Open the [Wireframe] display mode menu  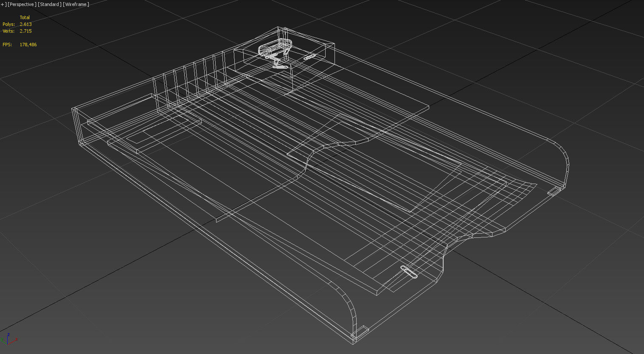76,4
